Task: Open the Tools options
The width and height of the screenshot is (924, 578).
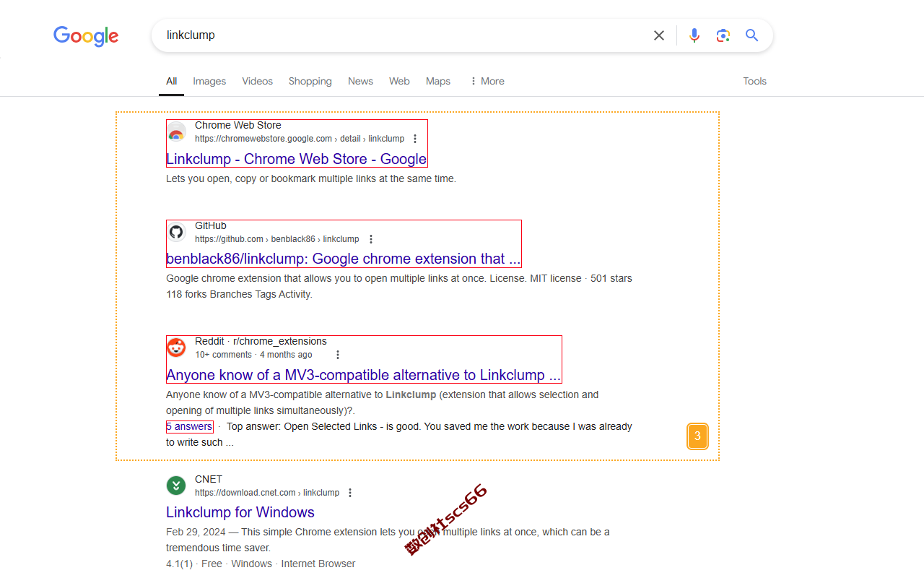Action: 754,81
